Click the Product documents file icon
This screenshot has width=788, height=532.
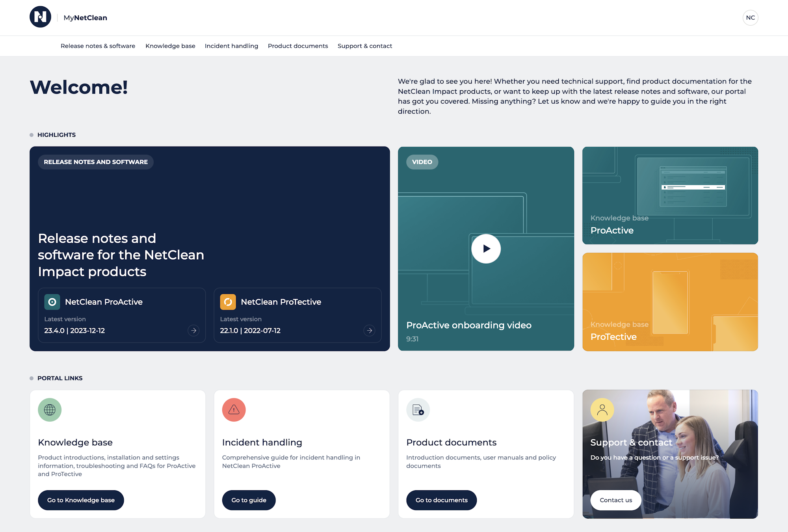click(x=418, y=410)
